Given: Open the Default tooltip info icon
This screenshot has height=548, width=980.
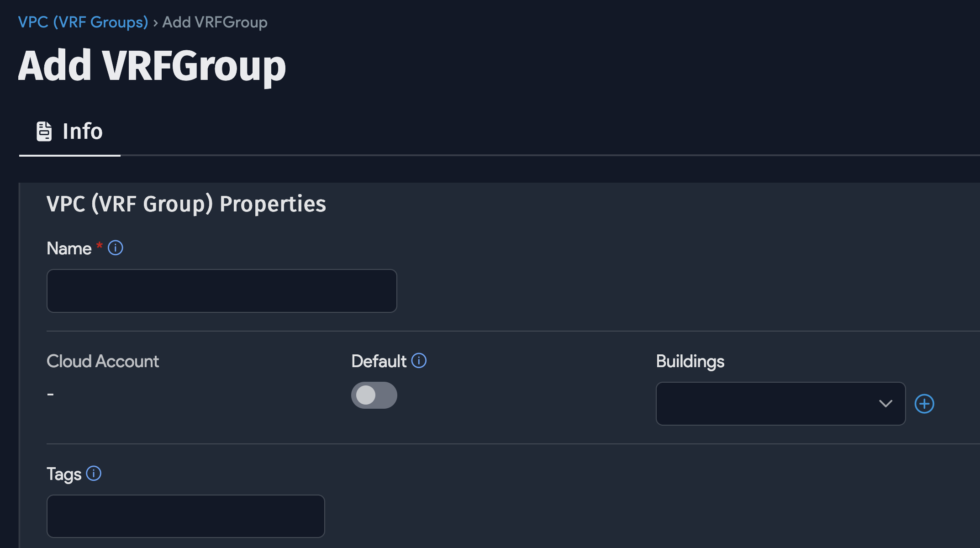Looking at the screenshot, I should pos(418,361).
